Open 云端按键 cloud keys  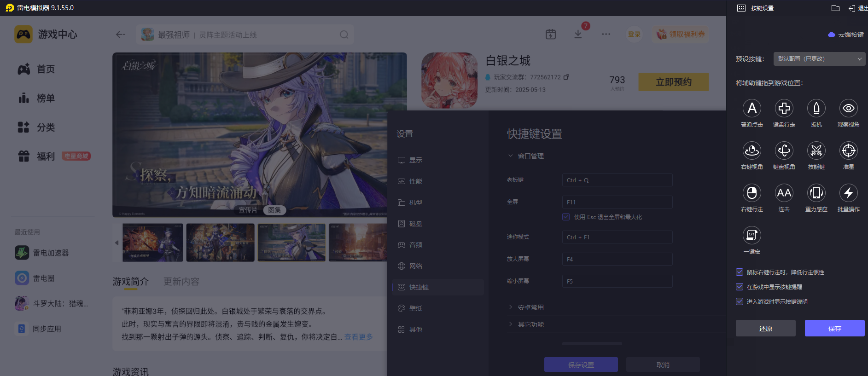pyautogui.click(x=846, y=35)
